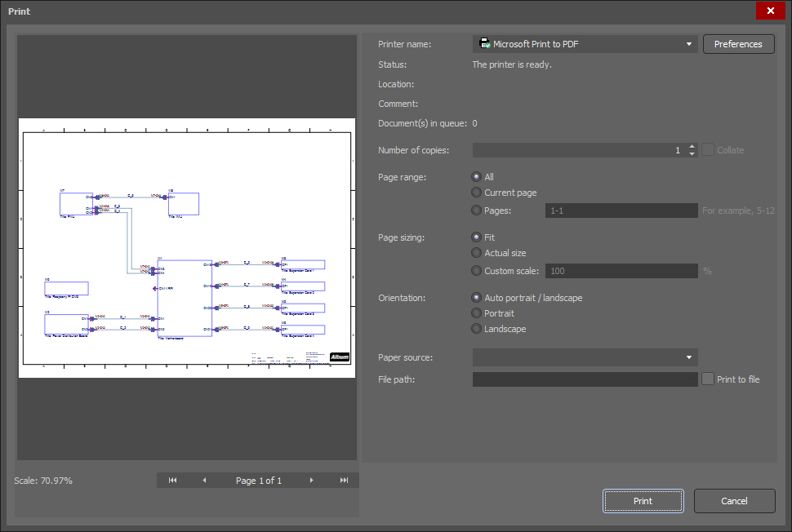Viewport: 792px width, 532px height.
Task: Choose Landscape orientation
Action: pos(476,328)
